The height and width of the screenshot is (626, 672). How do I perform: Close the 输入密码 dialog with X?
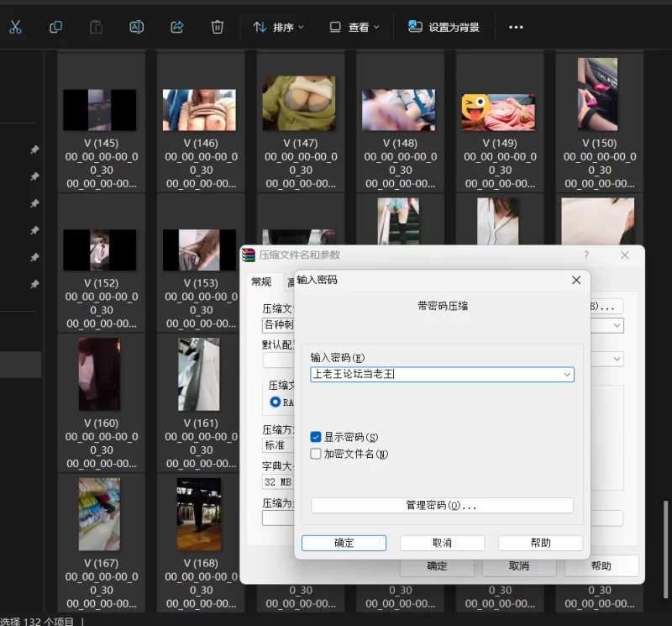576,280
